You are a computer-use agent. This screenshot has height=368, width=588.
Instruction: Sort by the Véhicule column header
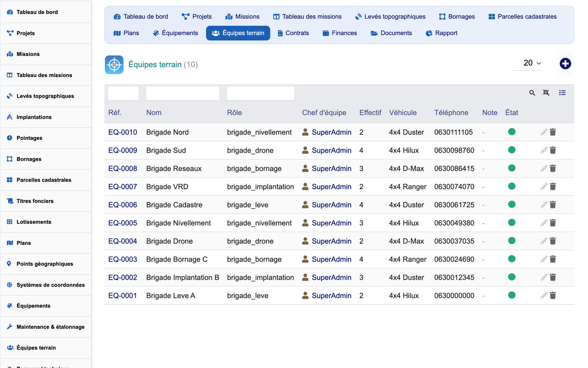click(x=403, y=113)
